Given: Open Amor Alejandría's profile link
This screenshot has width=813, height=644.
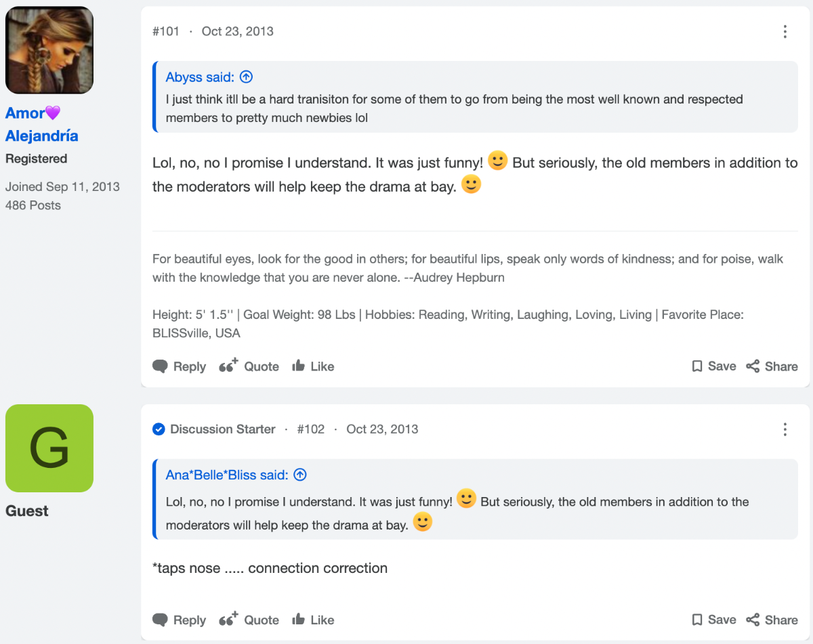Looking at the screenshot, I should pos(42,125).
